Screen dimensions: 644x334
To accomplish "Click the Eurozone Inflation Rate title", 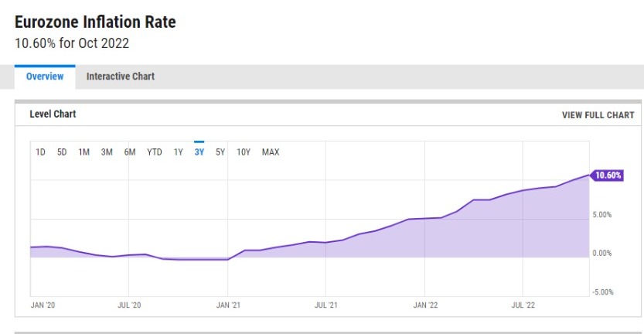I will [x=95, y=22].
